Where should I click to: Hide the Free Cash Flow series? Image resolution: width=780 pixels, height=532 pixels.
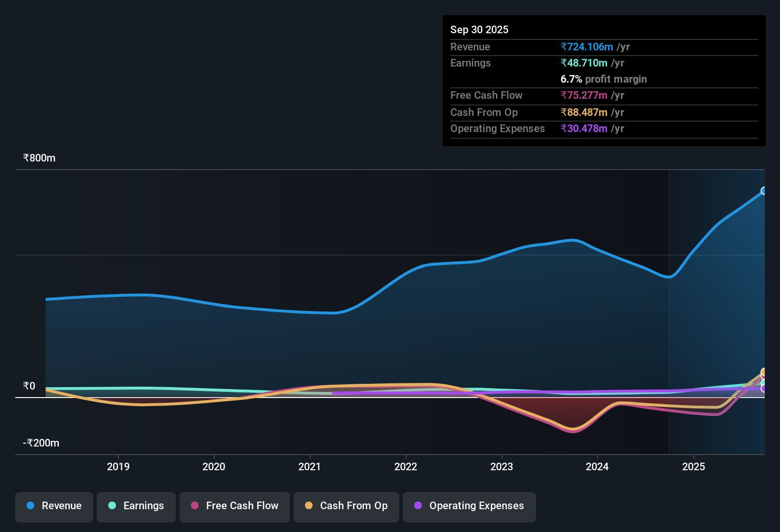(234, 506)
